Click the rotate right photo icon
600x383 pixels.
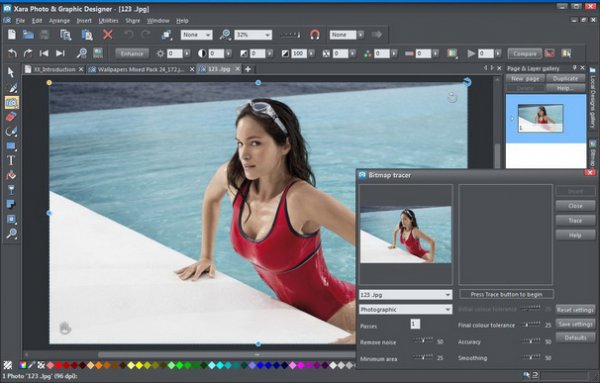pyautogui.click(x=28, y=53)
